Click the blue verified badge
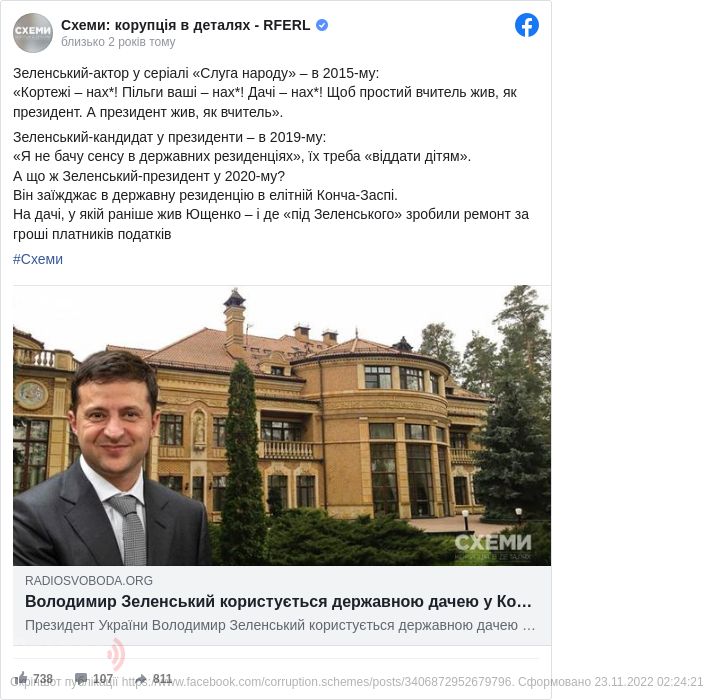 322,25
